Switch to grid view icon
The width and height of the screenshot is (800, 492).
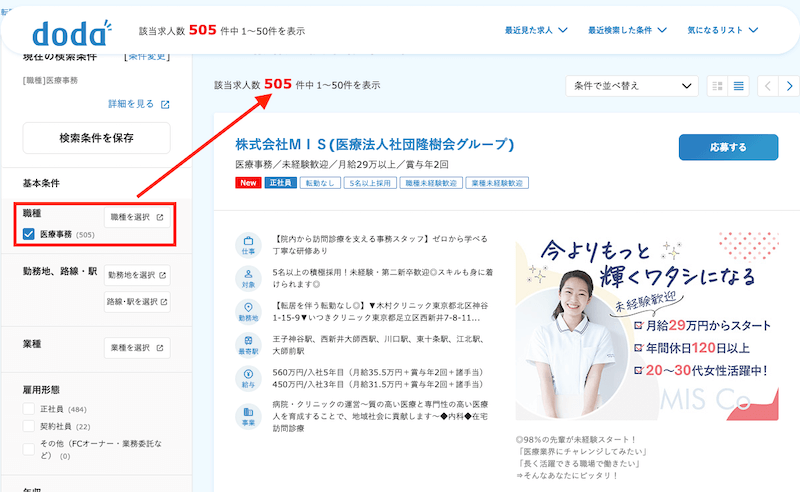pos(717,86)
